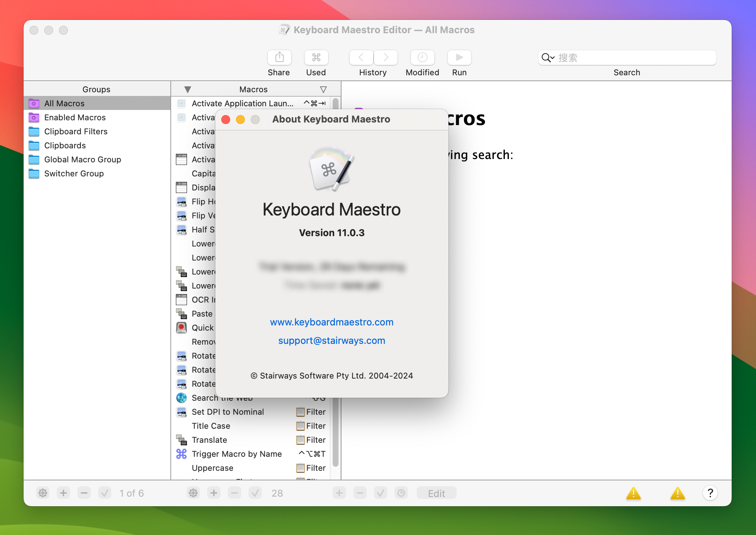Click the Run macro icon

(x=460, y=57)
